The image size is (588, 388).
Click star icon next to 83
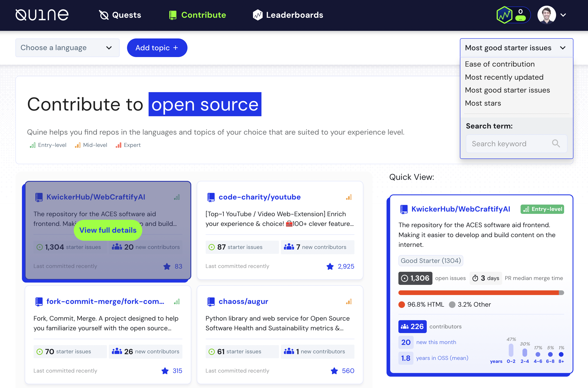pos(167,266)
